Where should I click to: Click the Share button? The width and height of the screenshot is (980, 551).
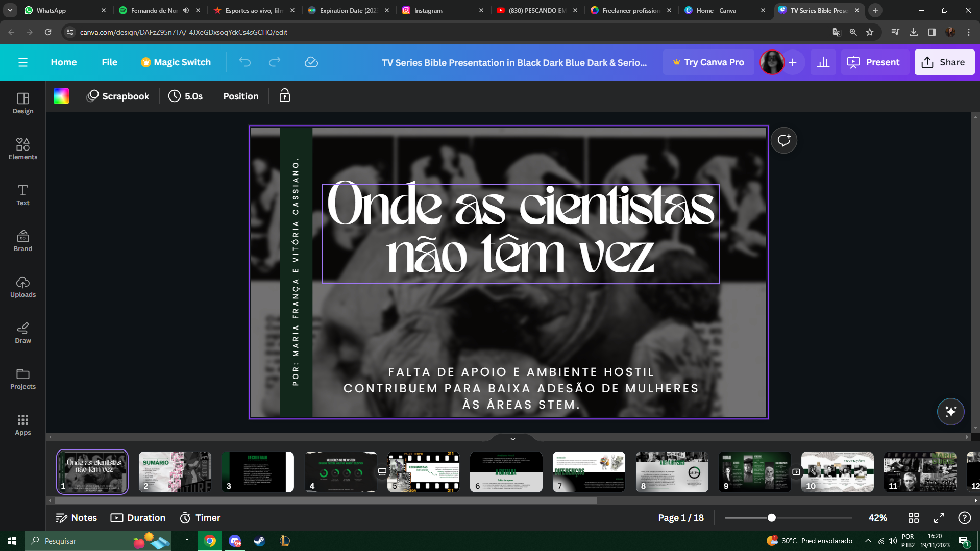pyautogui.click(x=944, y=62)
